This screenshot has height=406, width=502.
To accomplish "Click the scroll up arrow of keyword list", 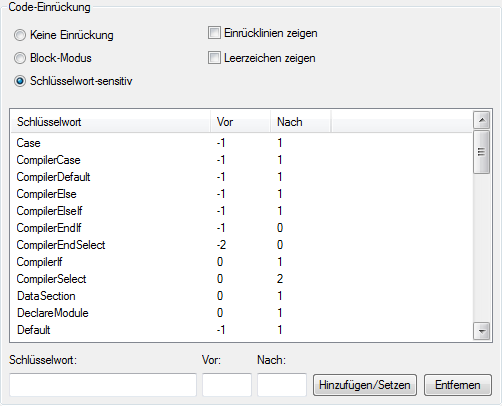I will point(481,120).
